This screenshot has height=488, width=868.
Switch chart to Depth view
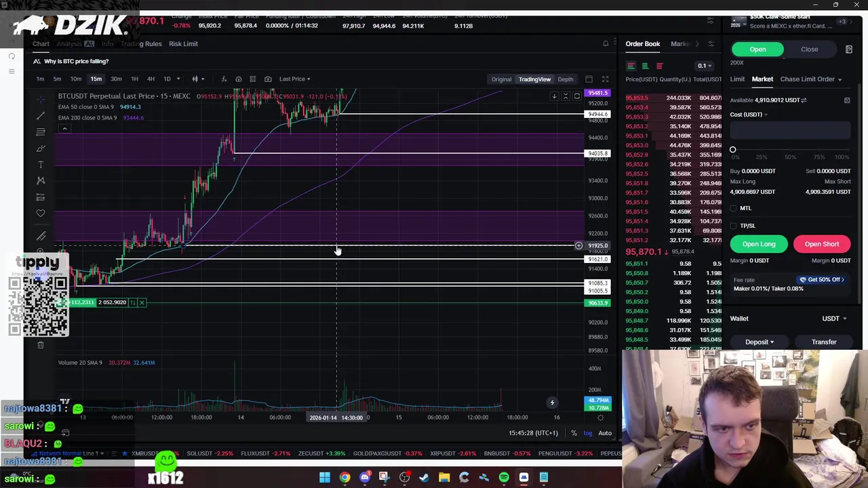coord(565,79)
